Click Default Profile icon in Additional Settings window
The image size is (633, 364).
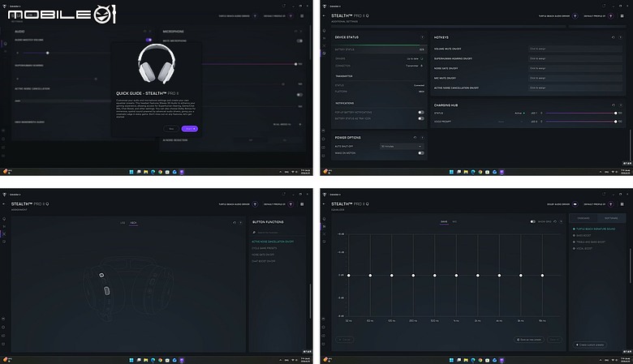tap(611, 16)
